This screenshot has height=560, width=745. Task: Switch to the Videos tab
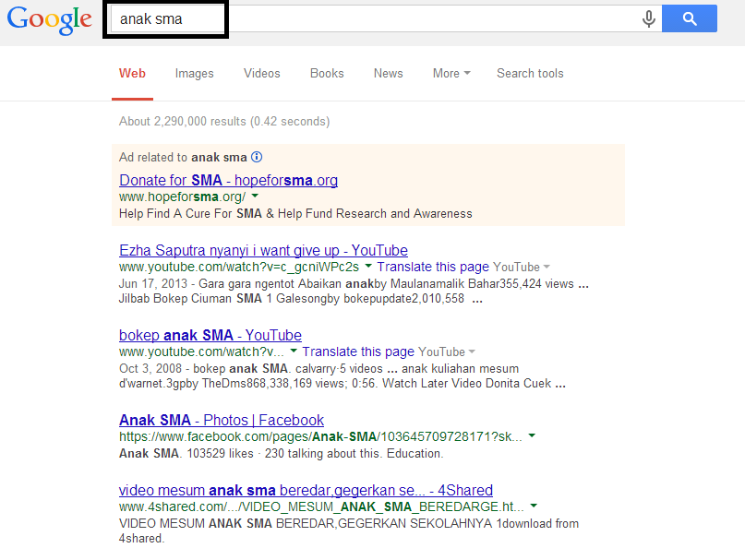coord(262,74)
